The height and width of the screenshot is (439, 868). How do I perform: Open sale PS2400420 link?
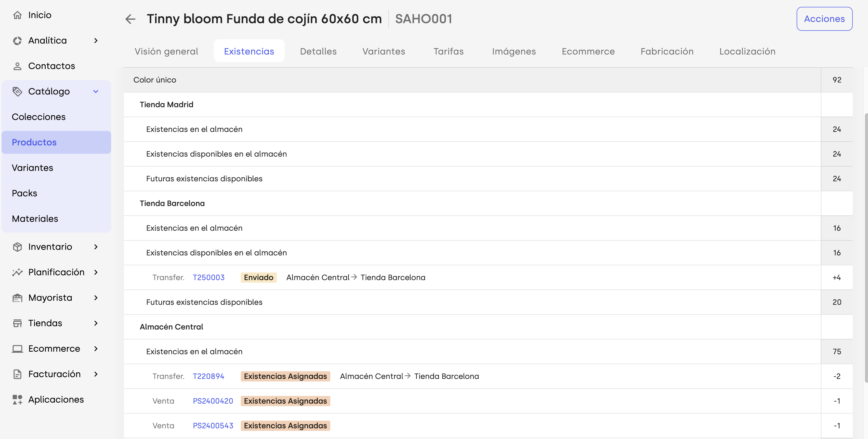[213, 401]
